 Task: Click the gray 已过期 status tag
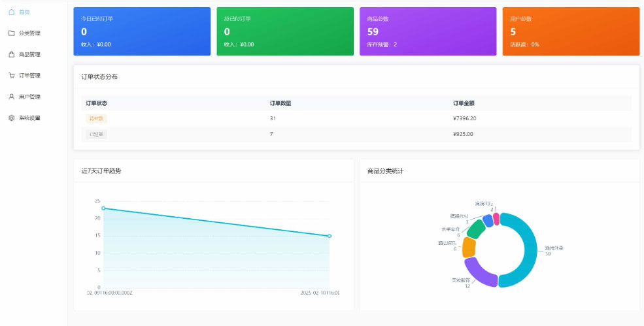[x=95, y=134]
